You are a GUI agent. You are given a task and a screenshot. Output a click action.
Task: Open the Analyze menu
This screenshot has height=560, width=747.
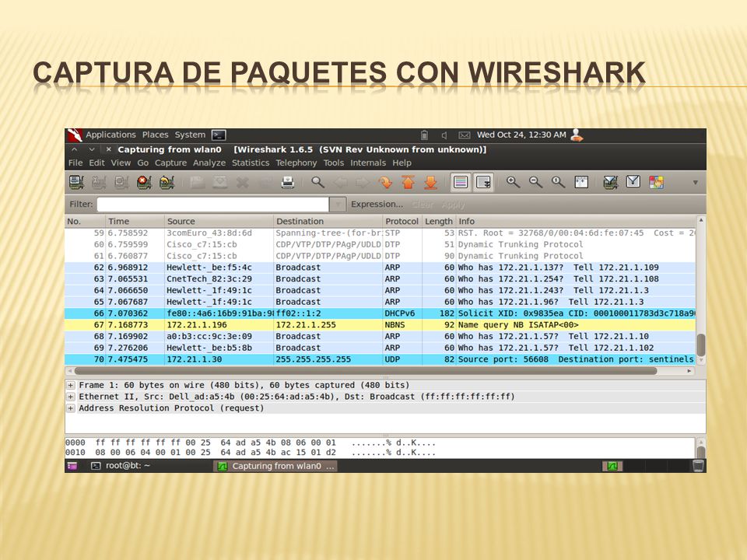pyautogui.click(x=209, y=163)
